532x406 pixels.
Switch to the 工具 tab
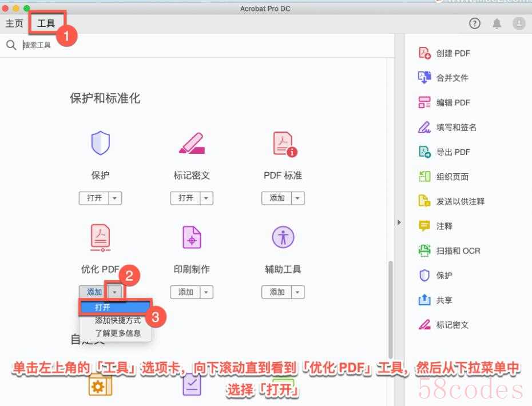pyautogui.click(x=46, y=23)
